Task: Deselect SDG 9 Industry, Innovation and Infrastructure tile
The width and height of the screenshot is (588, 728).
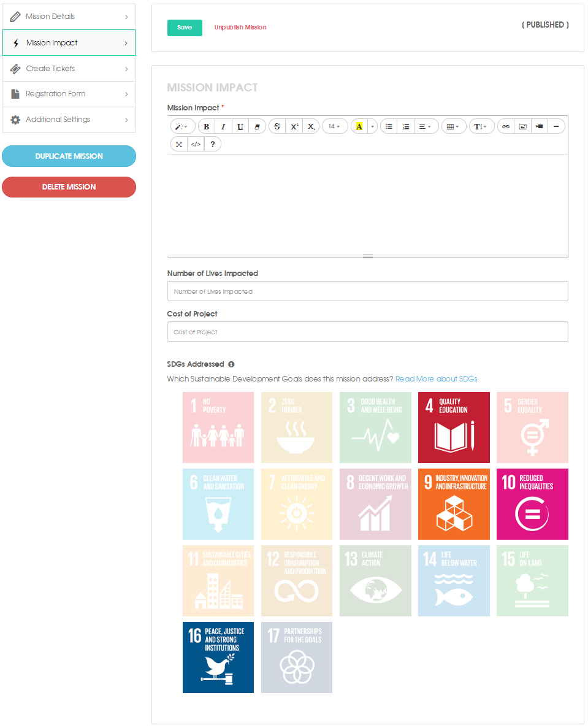Action: (x=454, y=504)
